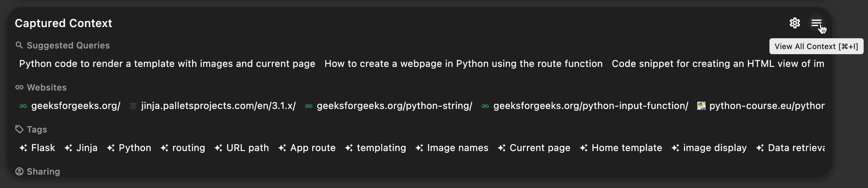Select the query about rendering a template with images
The width and height of the screenshot is (868, 188).
167,64
